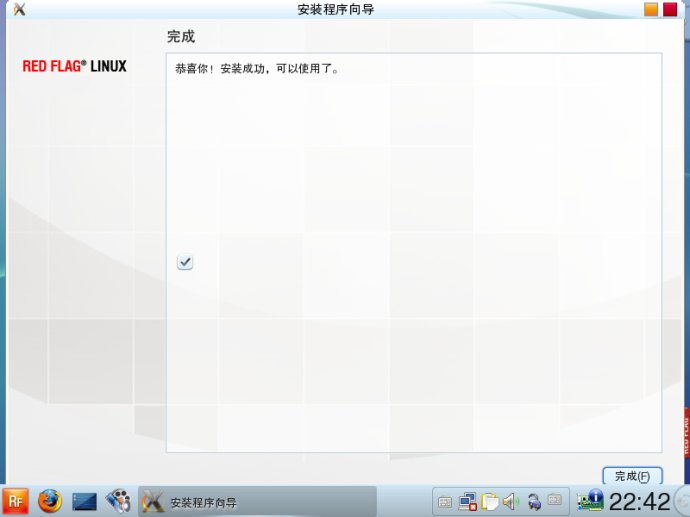The height and width of the screenshot is (517, 690).
Task: Click the RED FLAG LINUX logo
Action: click(75, 67)
